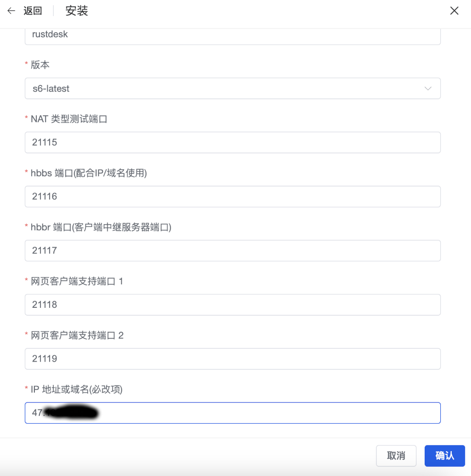Click the 返回 text link
The width and height of the screenshot is (471, 476).
tap(33, 11)
